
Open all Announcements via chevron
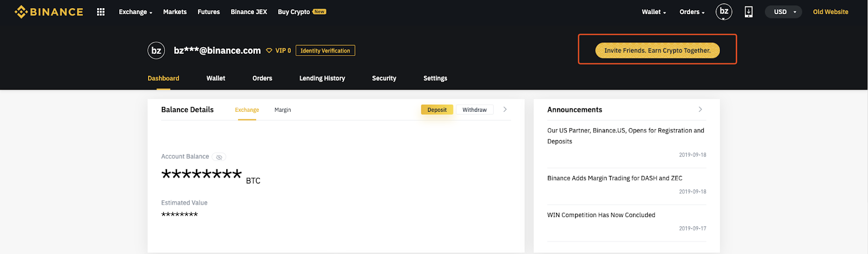pyautogui.click(x=700, y=110)
